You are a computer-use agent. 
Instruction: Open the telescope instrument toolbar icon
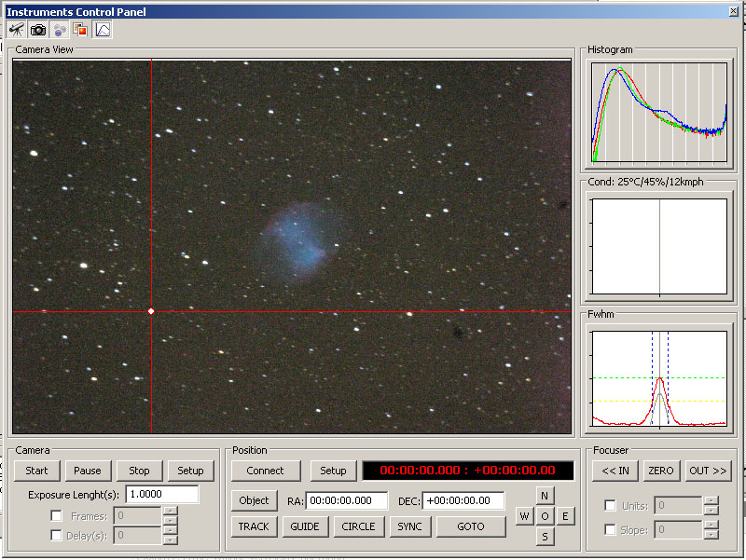(16, 30)
